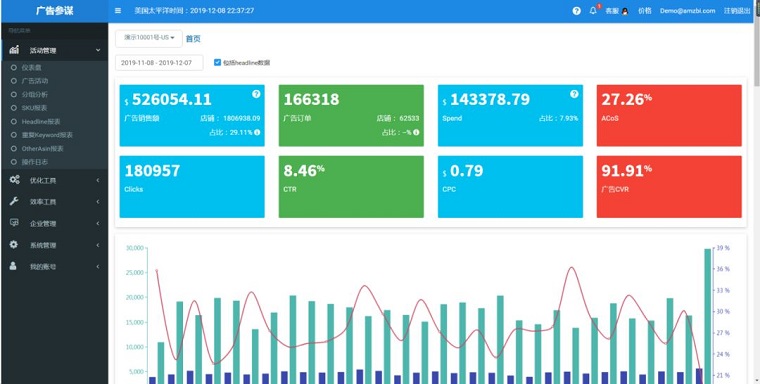This screenshot has width=760, height=384.
Task: Click the 首页 breadcrumb link
Action: pyautogui.click(x=193, y=39)
